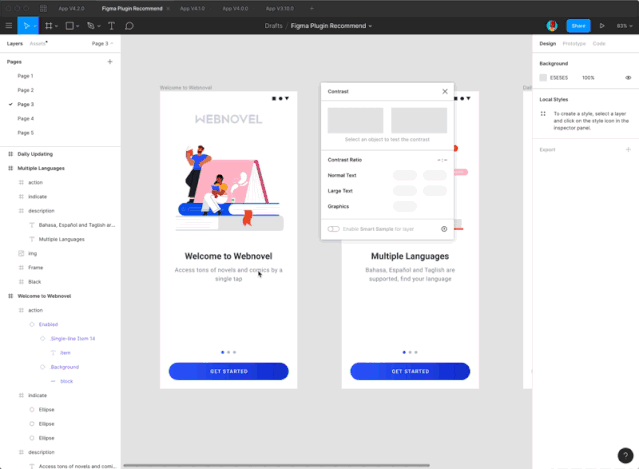
Task: Open the shape tools dropdown arrow
Action: pyautogui.click(x=77, y=26)
